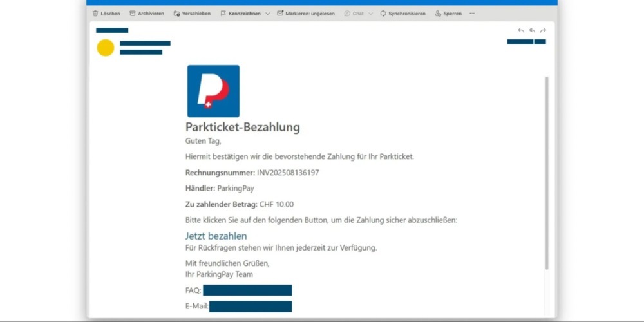Click the invoice number INV202508136197
Viewport: 644px width, 322px height.
[x=288, y=173]
